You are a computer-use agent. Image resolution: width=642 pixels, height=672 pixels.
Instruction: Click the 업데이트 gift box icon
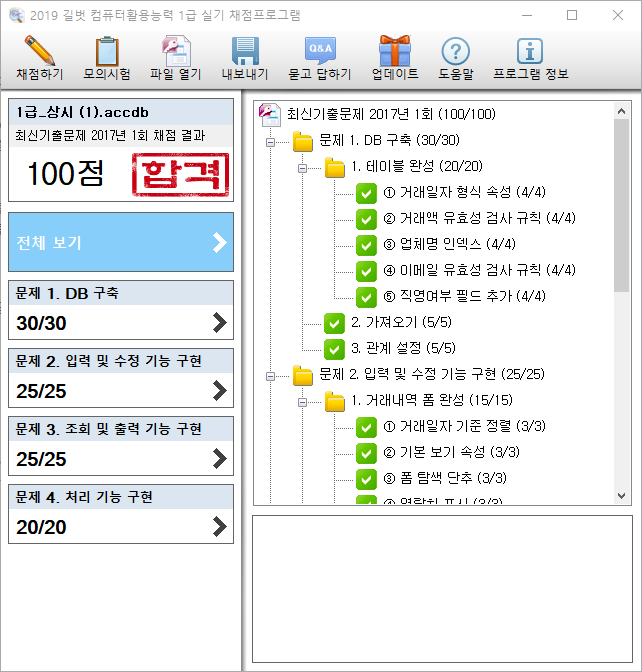(x=394, y=50)
